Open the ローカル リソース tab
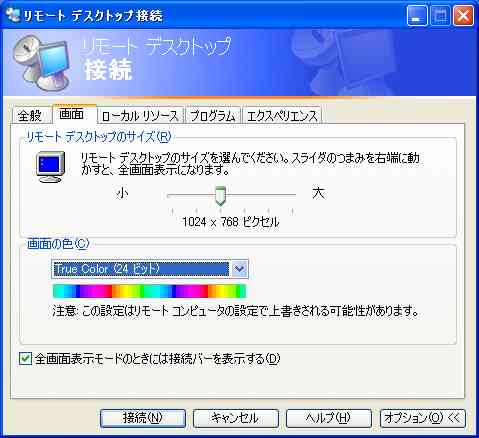Screen dimensions: 479x438 tap(140, 116)
